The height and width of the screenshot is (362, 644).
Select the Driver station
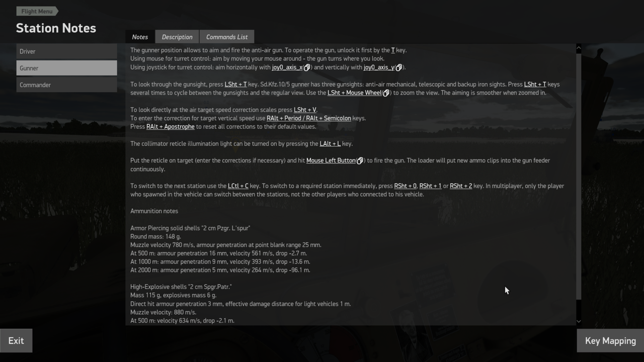(x=66, y=51)
